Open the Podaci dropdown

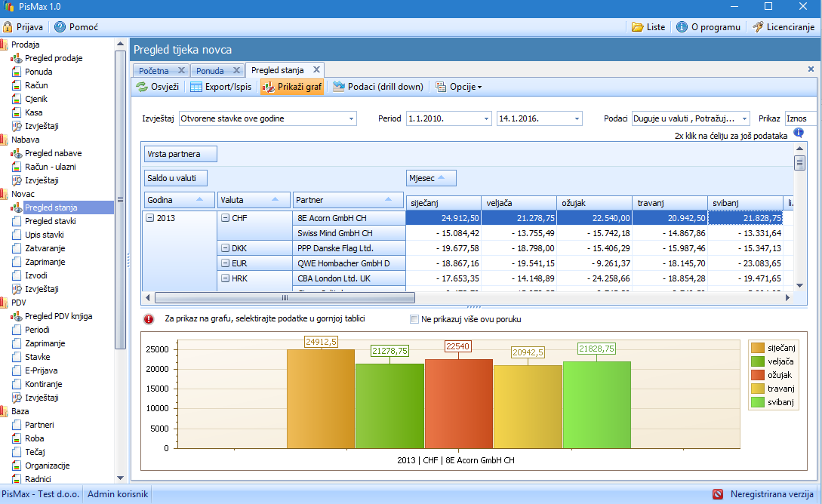[744, 119]
